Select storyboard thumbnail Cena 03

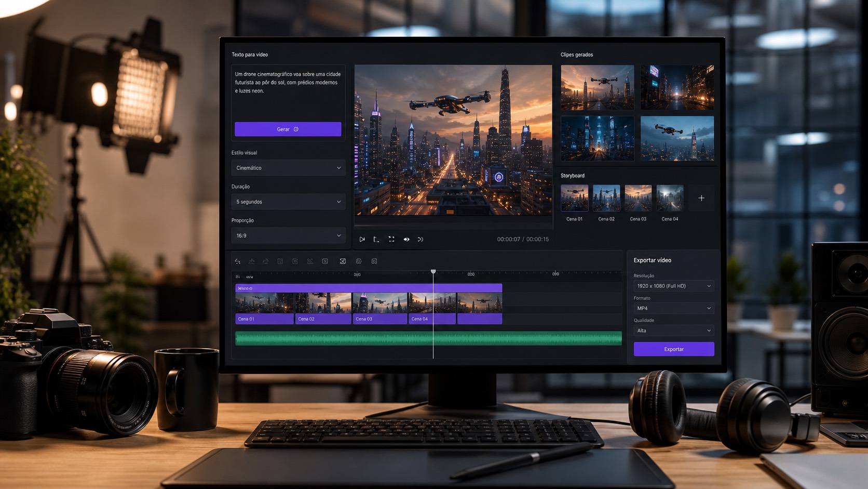638,198
